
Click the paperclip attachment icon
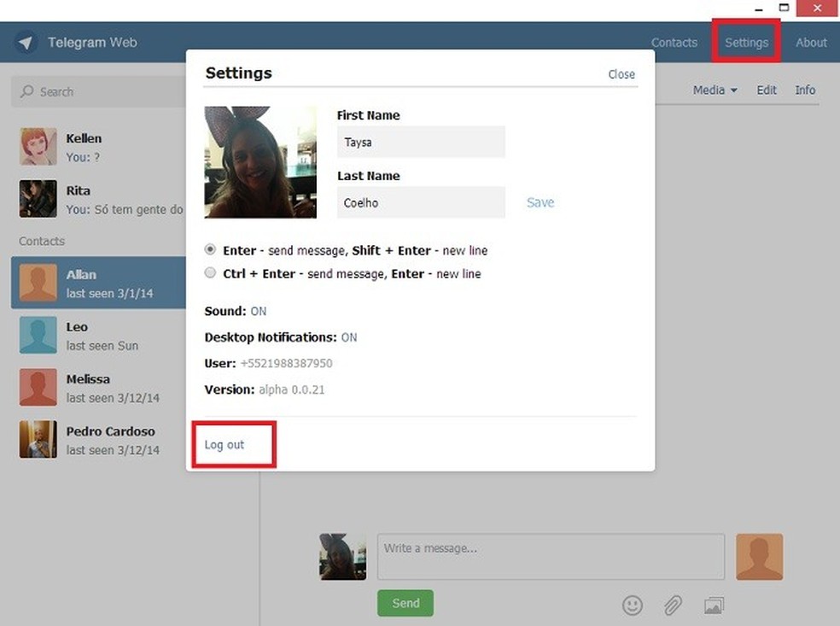point(672,605)
